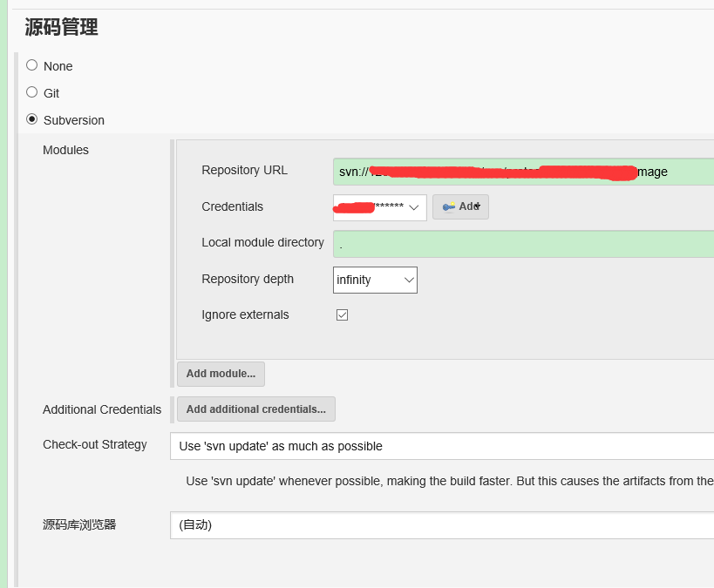714x588 pixels.
Task: Toggle the Ignore externals checkbox
Action: point(342,314)
